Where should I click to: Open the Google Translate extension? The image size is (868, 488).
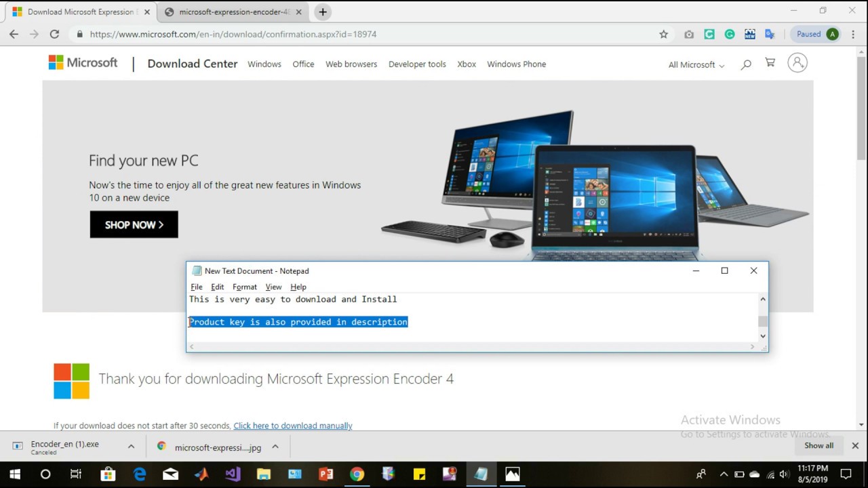coord(770,34)
